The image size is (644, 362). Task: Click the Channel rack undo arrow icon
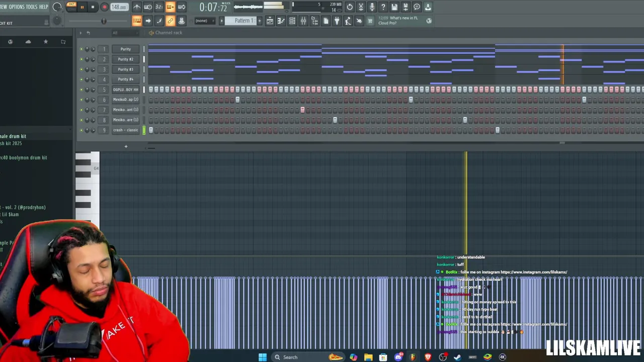click(x=88, y=33)
